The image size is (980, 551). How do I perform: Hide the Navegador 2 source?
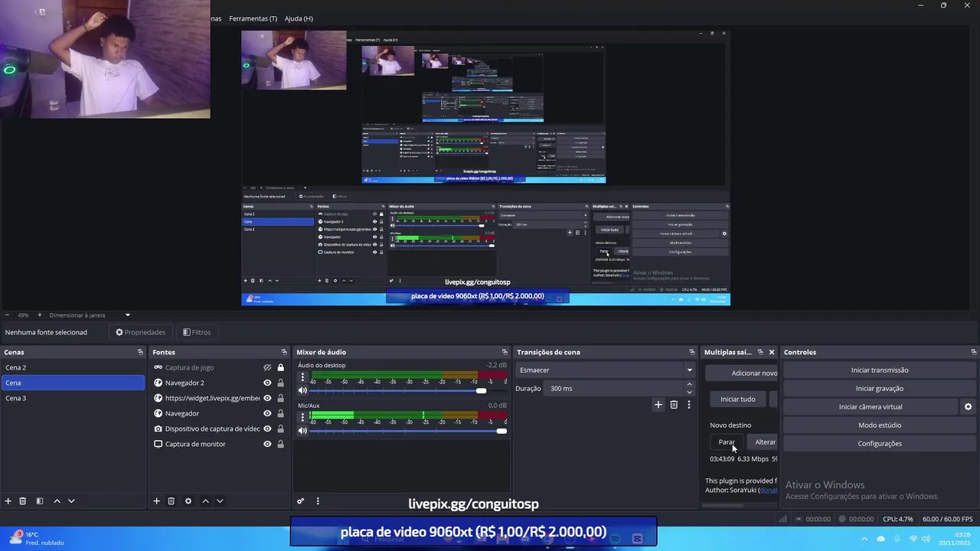[267, 383]
